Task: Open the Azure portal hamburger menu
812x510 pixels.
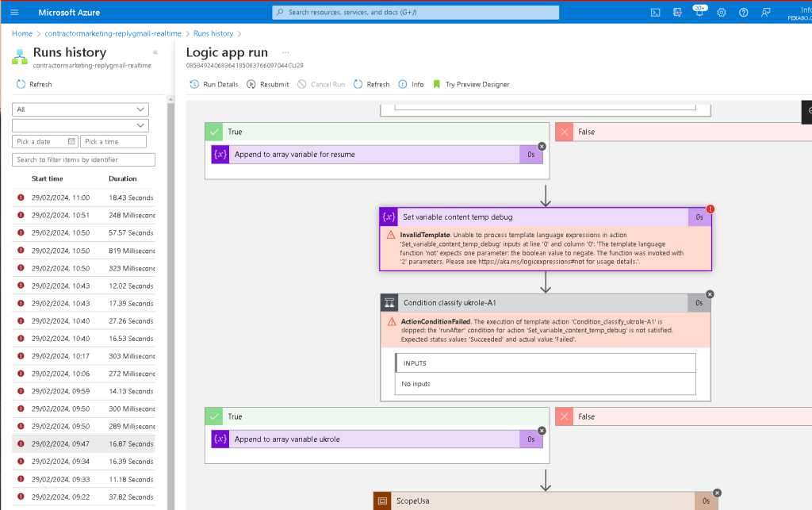Action: [14, 13]
